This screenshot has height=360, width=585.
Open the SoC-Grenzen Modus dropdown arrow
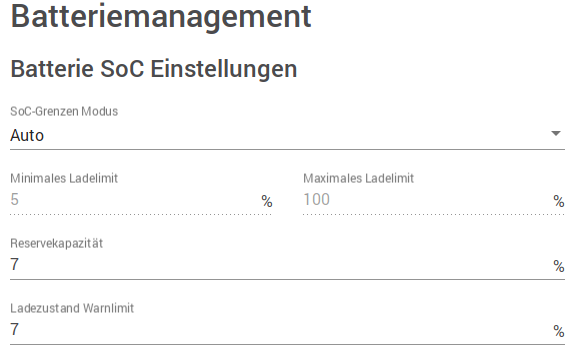(556, 134)
